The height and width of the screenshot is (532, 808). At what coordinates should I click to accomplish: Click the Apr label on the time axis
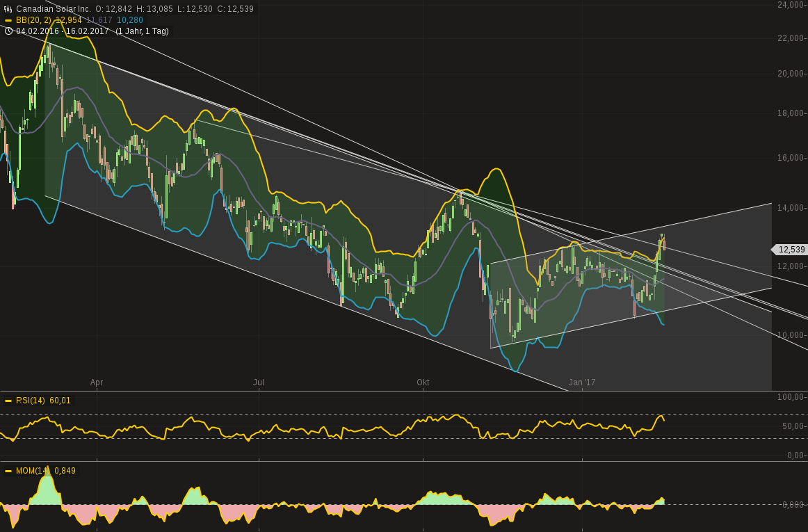(97, 382)
